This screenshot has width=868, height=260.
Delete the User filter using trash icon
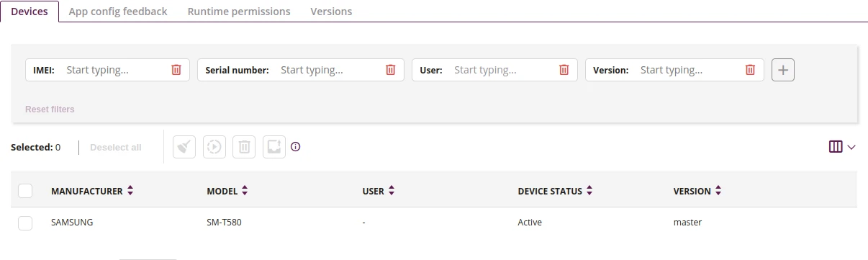564,70
